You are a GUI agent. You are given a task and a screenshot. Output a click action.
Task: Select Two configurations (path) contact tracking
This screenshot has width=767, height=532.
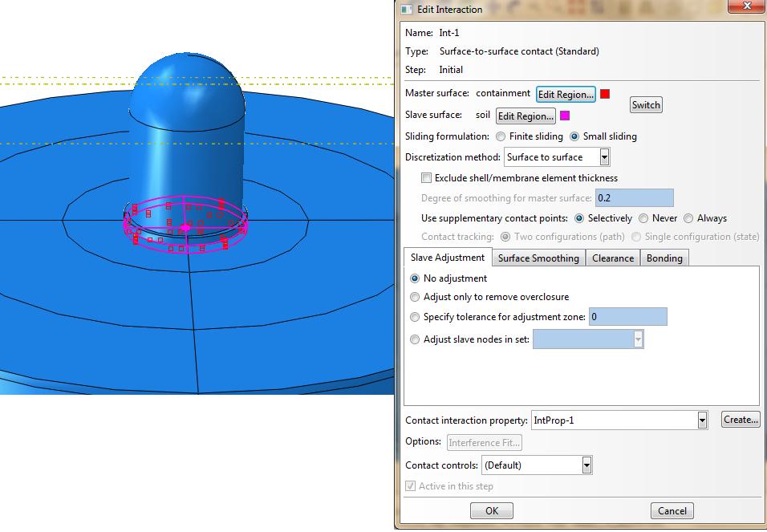coord(505,237)
